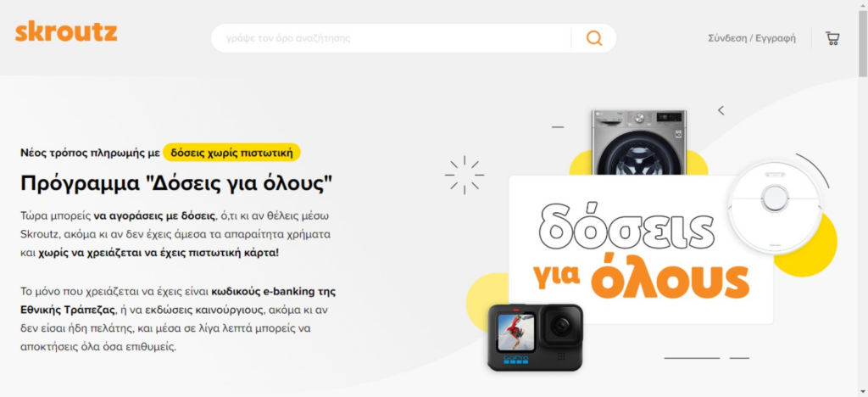Click the outlined 'δόσεις' word in banner
The width and height of the screenshot is (868, 397).
point(626,227)
